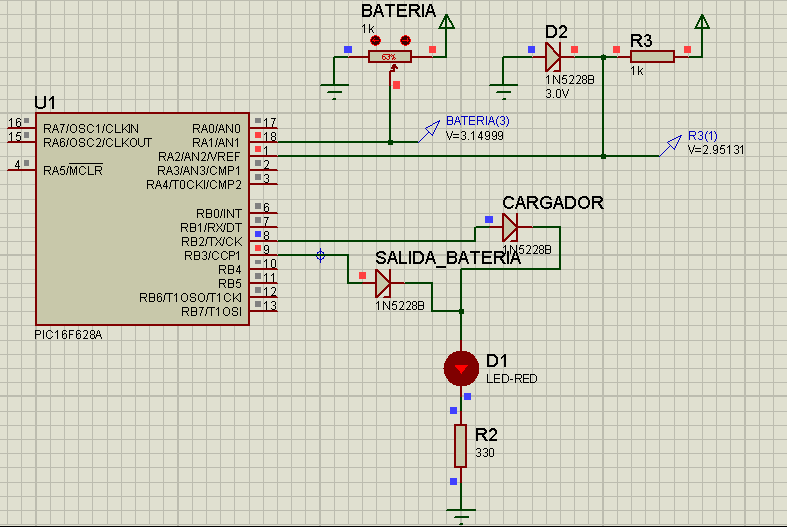Click the "R3(1)" probe name
Viewport: 787px width, 527px height.
(703, 136)
